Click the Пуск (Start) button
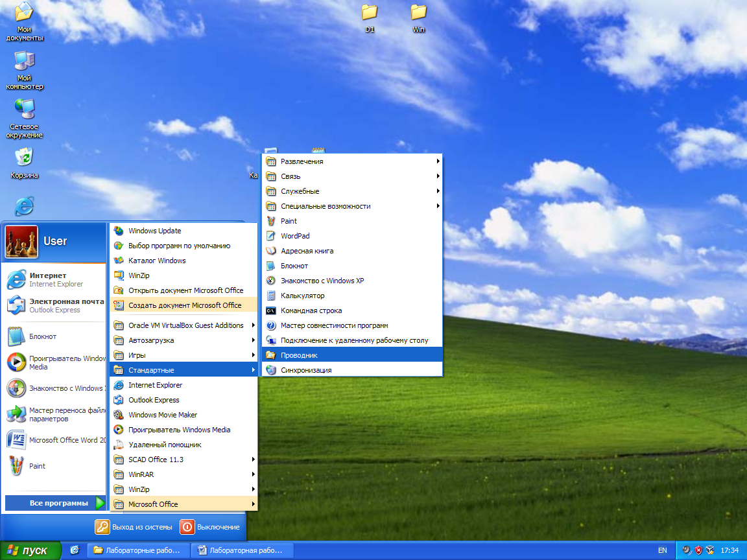The image size is (747, 560). [30, 550]
